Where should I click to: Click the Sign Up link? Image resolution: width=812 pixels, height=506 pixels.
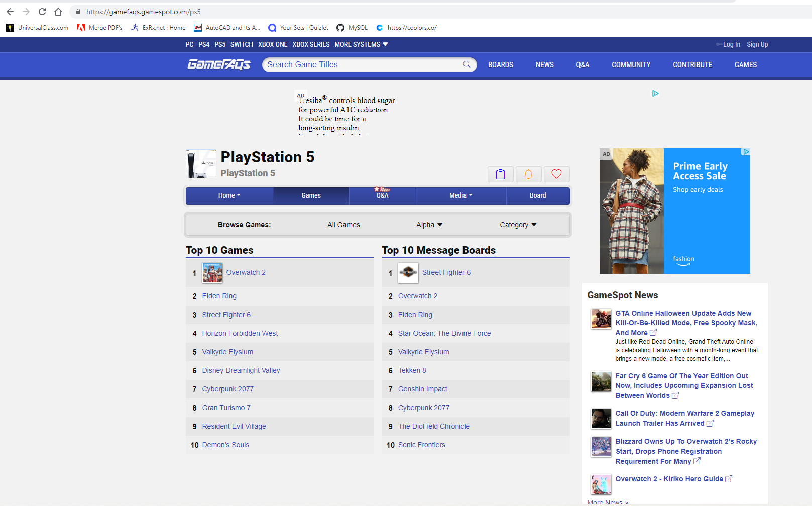click(757, 44)
